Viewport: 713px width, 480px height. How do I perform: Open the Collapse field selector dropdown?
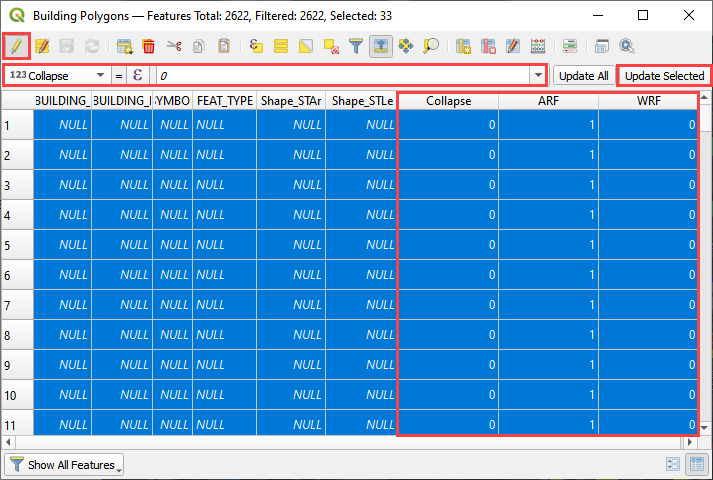pos(58,76)
